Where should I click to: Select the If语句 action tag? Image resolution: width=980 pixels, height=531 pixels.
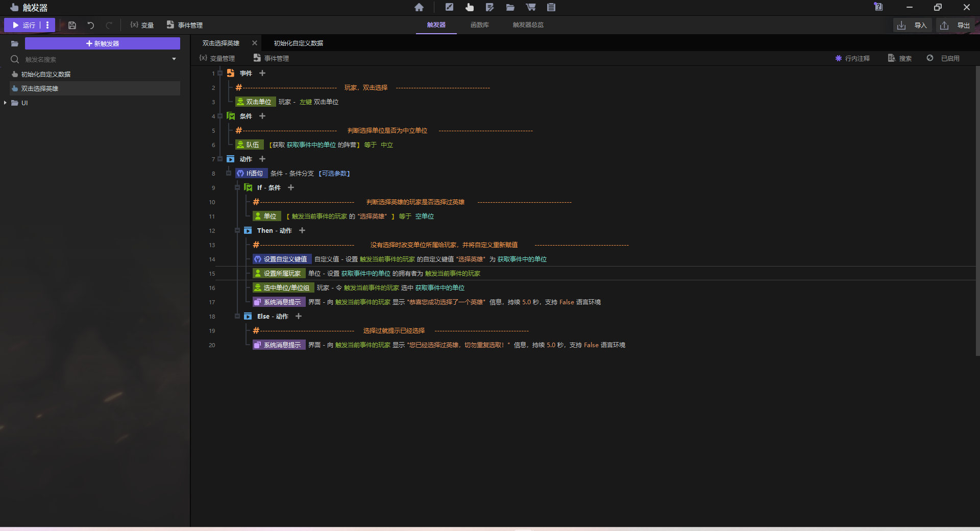(x=251, y=173)
